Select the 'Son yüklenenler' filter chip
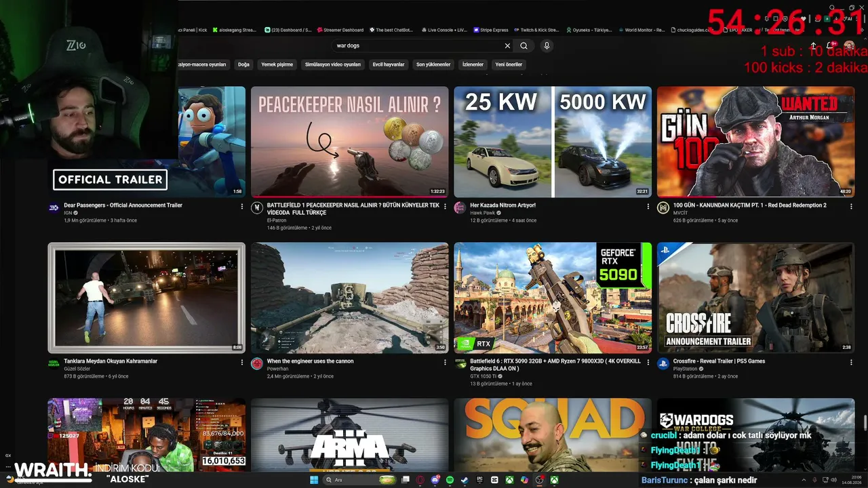This screenshot has height=488, width=868. point(433,64)
